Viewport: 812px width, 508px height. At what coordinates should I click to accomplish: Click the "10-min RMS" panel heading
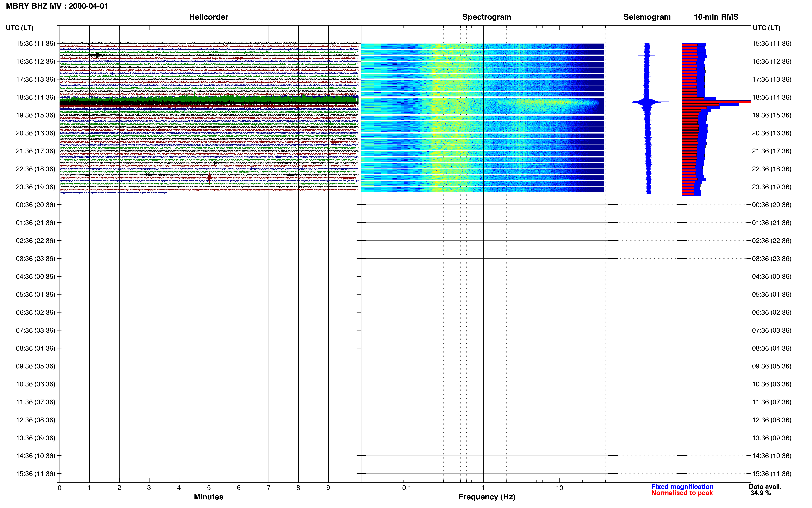coord(716,17)
